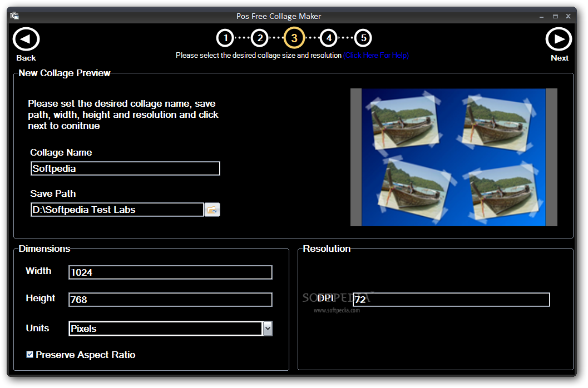Focus the Collage Name field
The image size is (588, 388).
[125, 168]
